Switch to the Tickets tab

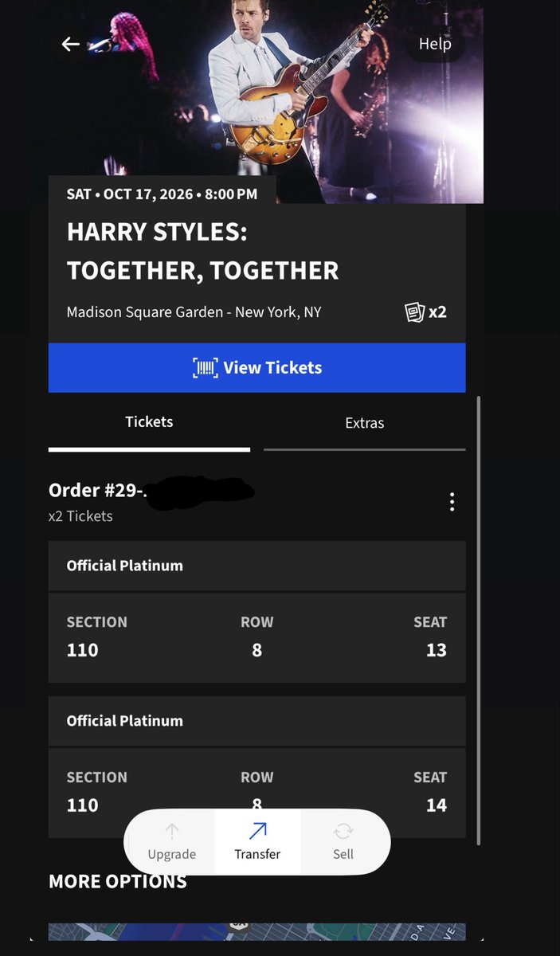point(149,423)
